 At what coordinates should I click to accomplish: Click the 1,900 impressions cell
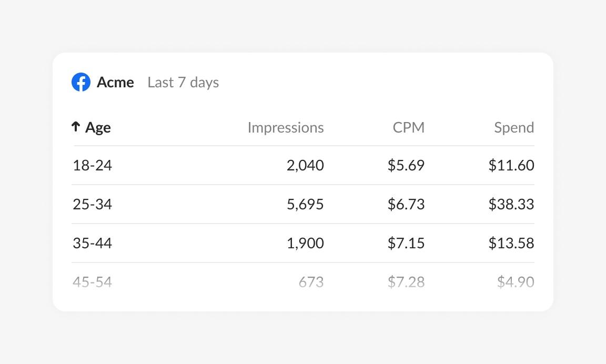[x=305, y=243]
